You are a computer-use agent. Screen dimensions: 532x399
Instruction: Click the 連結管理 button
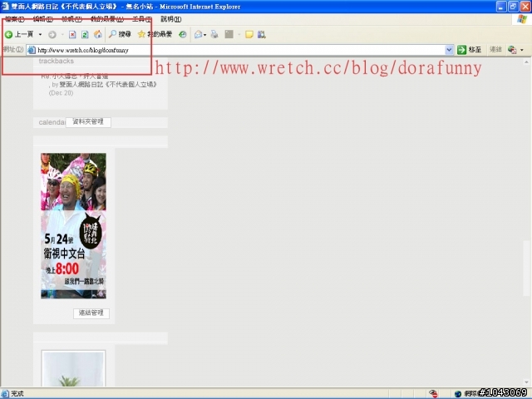(x=91, y=313)
